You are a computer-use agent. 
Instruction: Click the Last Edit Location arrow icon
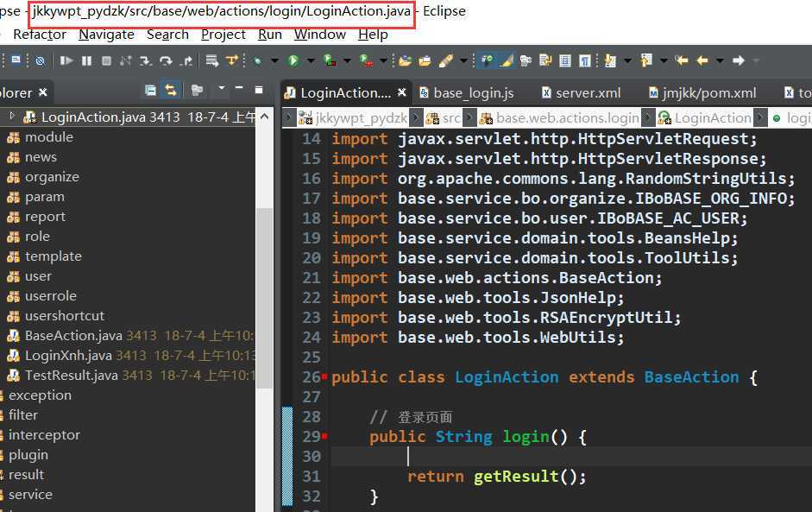[682, 60]
